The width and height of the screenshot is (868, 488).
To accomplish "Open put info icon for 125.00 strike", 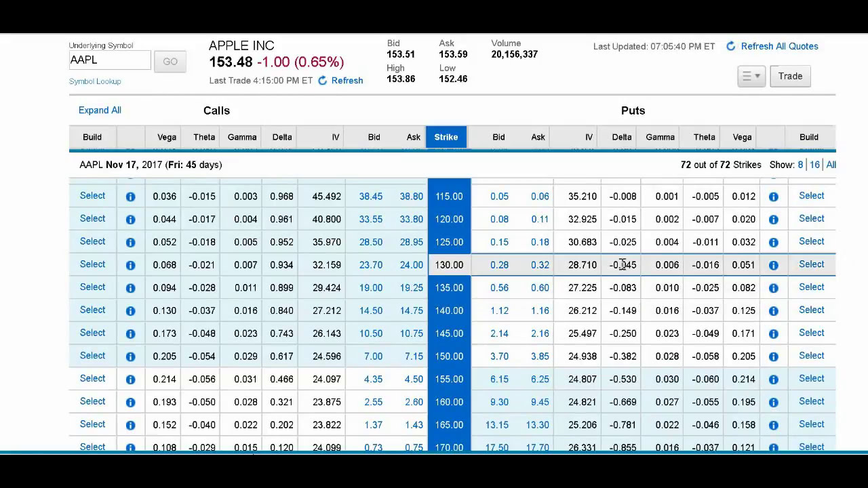I will [774, 242].
